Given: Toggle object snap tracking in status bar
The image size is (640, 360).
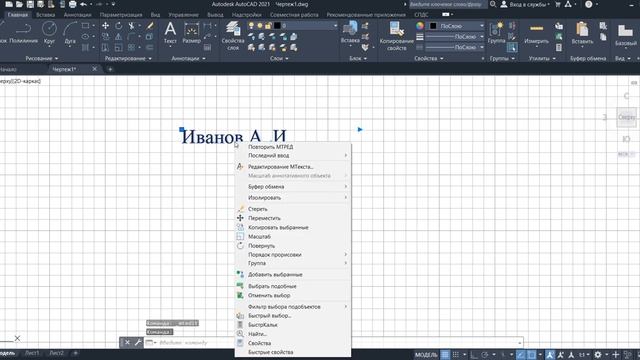Looking at the screenshot, I should (x=520, y=355).
